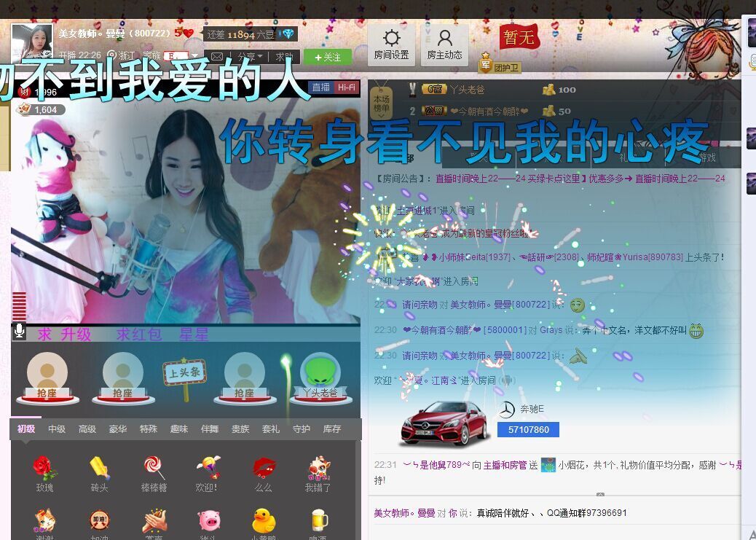Open the 库存 inventory tab
This screenshot has height=540, width=756.
[332, 429]
